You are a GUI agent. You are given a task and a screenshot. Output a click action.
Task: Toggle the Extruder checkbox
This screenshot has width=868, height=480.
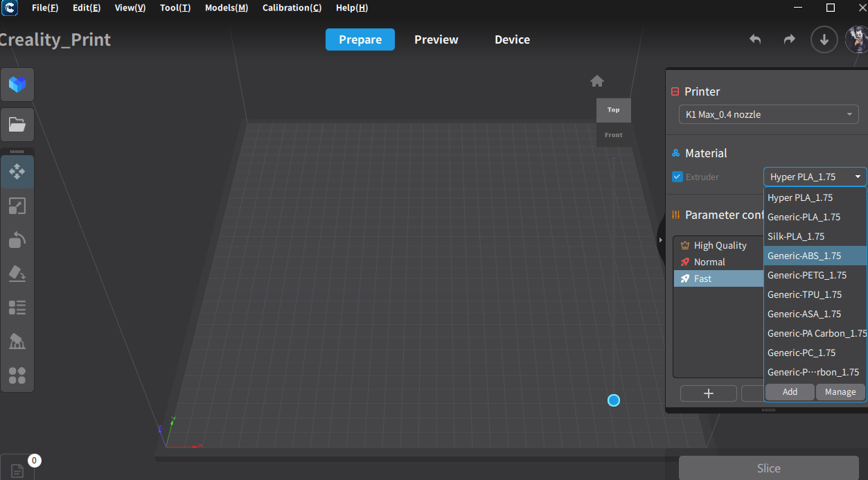tap(677, 177)
